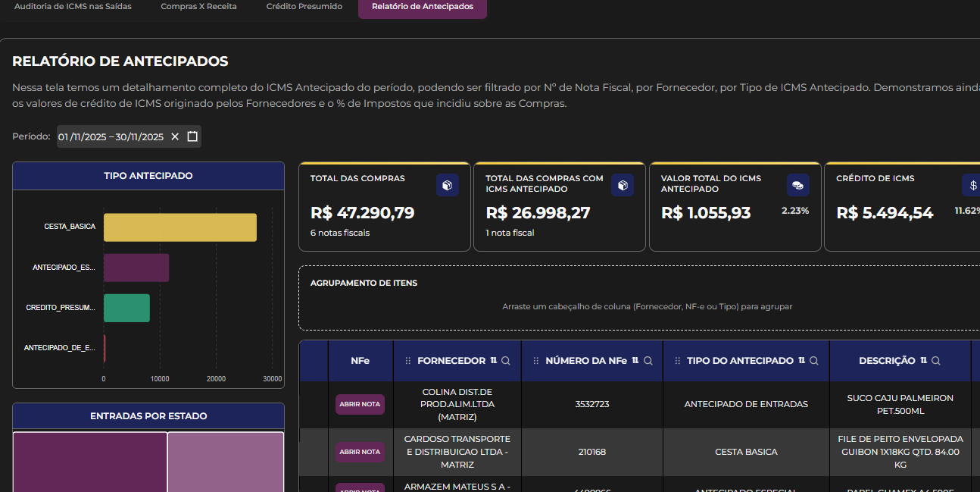Image resolution: width=980 pixels, height=492 pixels.
Task: Open the calendar picker for Período
Action: pos(192,136)
